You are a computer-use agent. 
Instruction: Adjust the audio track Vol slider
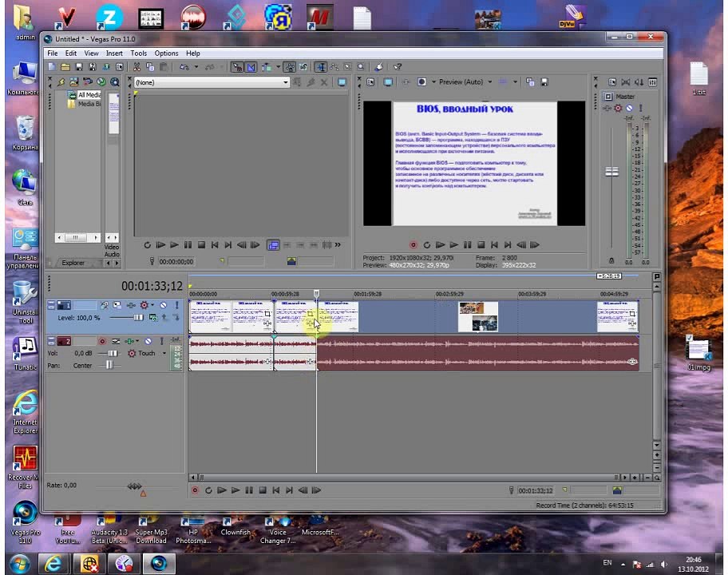click(x=113, y=354)
